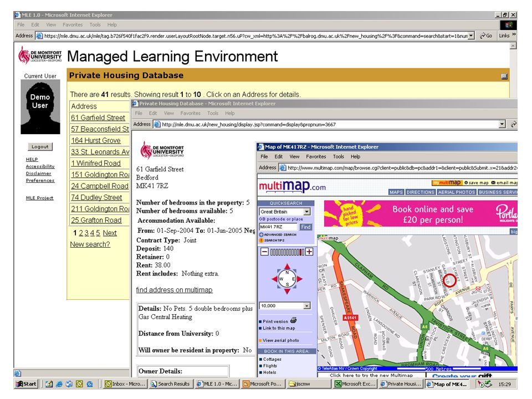The width and height of the screenshot is (532, 399).
Task: Click the Find button in Quicksearch
Action: tap(306, 227)
